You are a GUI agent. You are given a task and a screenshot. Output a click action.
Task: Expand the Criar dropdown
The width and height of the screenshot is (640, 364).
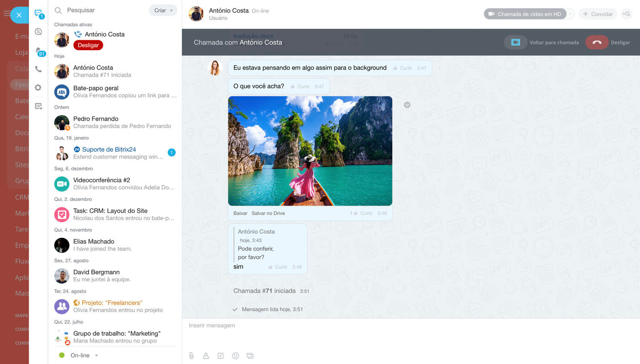click(163, 11)
